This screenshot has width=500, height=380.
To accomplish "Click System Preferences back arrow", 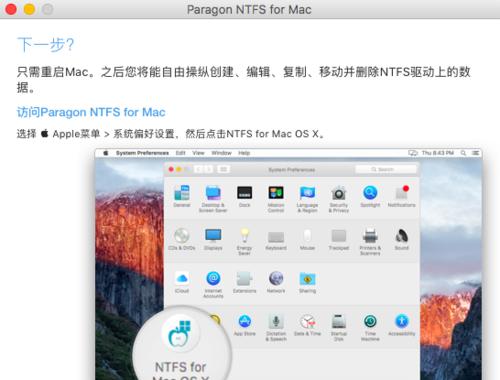I will coord(199,169).
